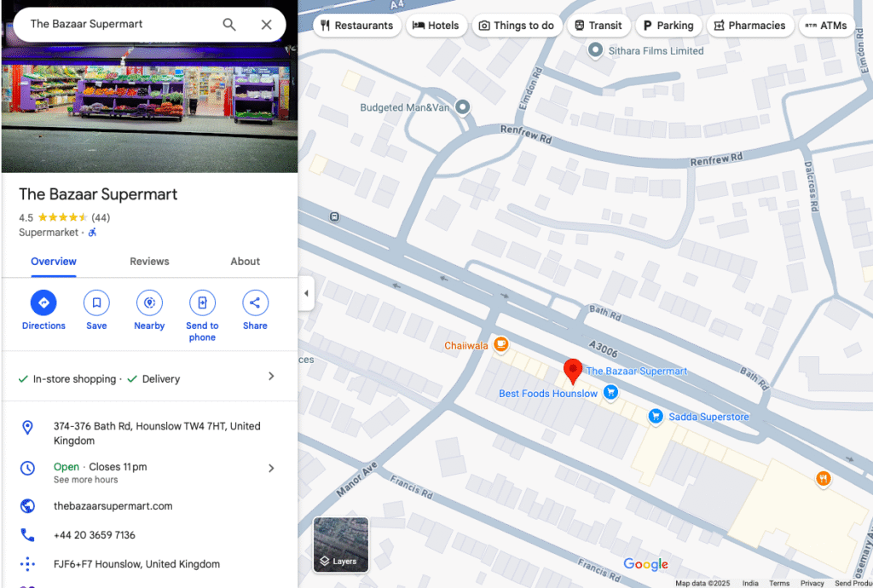
Task: Clear the search with the X icon
Action: [267, 25]
